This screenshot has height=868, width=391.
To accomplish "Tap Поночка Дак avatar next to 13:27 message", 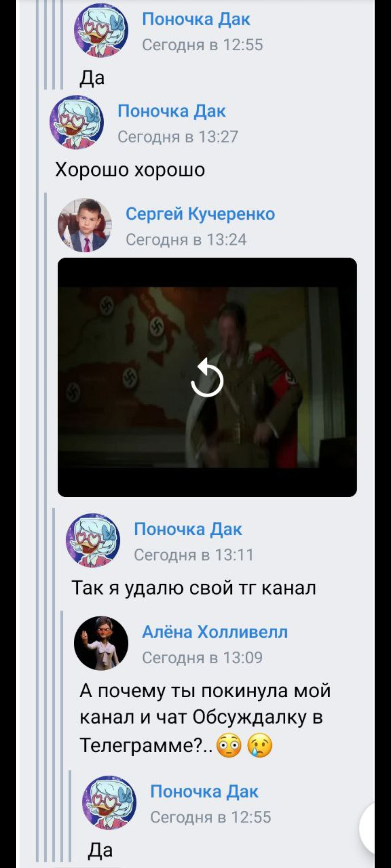I will point(77,122).
